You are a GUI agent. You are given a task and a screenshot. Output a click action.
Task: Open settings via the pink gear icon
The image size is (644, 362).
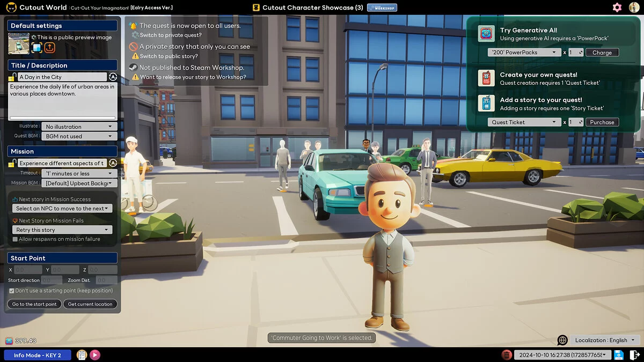(x=617, y=8)
